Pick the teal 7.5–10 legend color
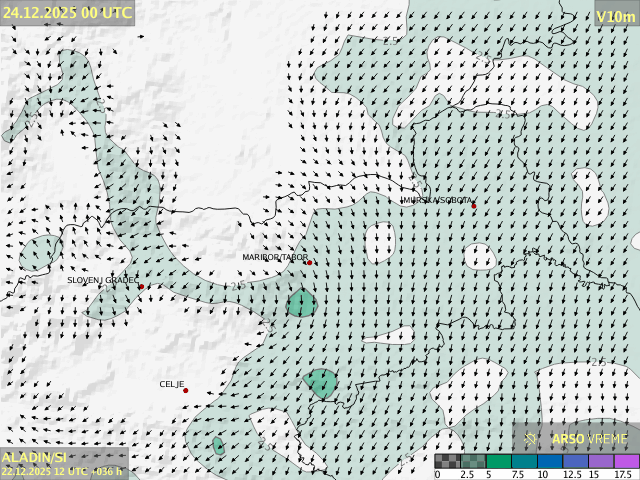 tap(525, 461)
